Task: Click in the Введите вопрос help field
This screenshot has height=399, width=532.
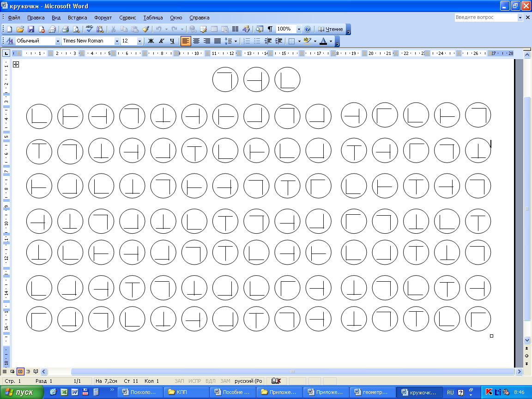Action: click(486, 17)
